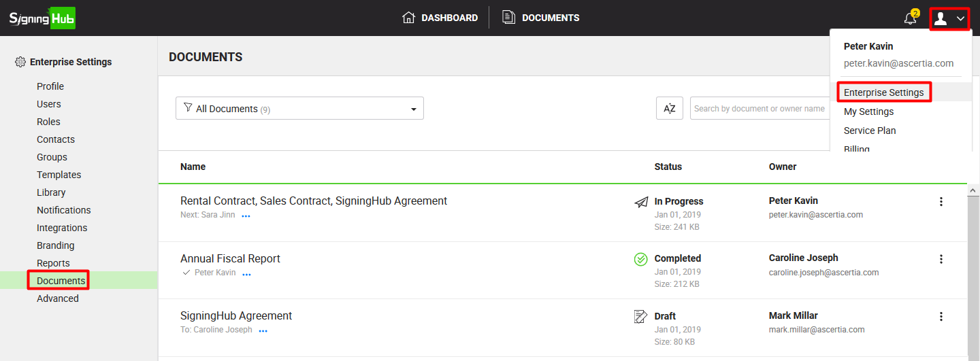Open Advanced in settings sidebar
The height and width of the screenshot is (361, 980).
58,298
